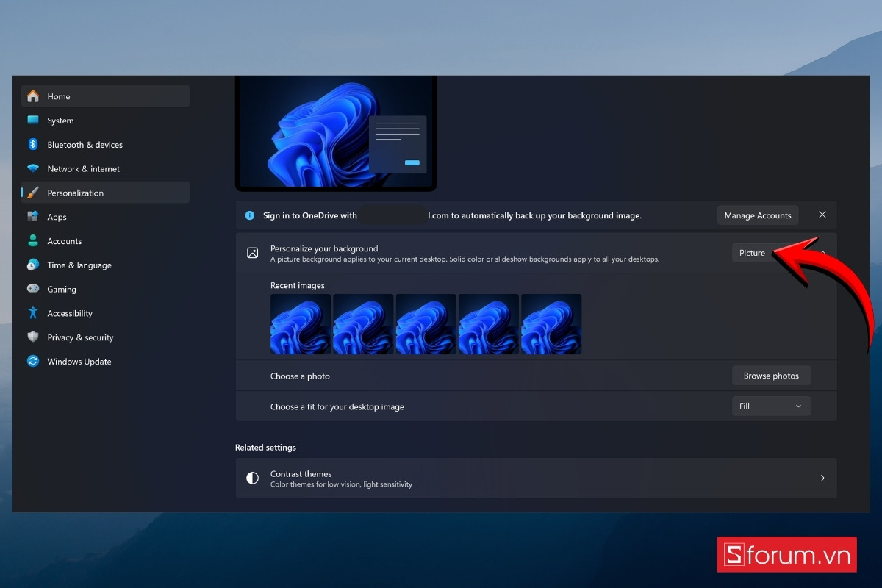Navigate to the Privacy & security section
Image resolution: width=882 pixels, height=588 pixels.
coord(79,337)
